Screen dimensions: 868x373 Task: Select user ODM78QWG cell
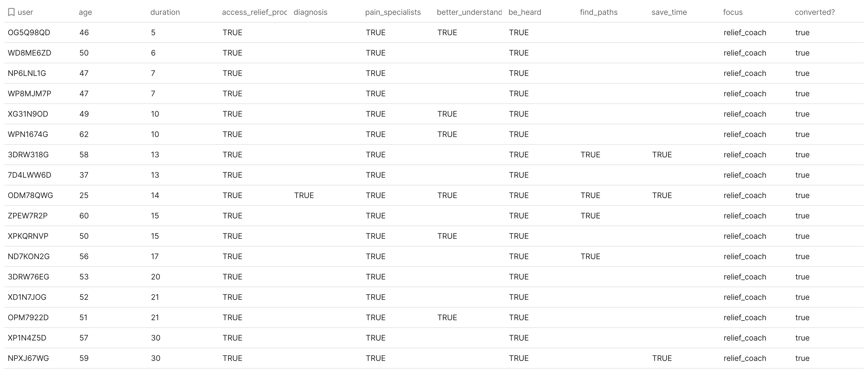pos(30,195)
